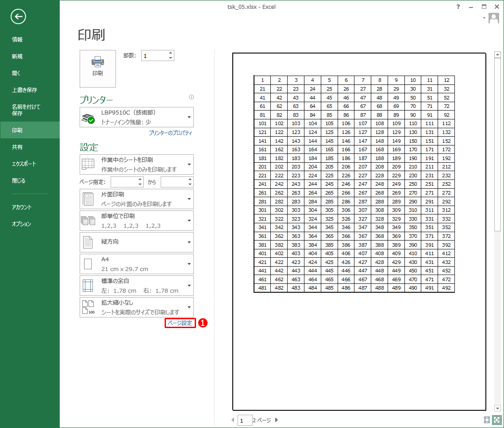The image size is (504, 428).
Task: Open the ページ設定 link
Action: (x=180, y=323)
